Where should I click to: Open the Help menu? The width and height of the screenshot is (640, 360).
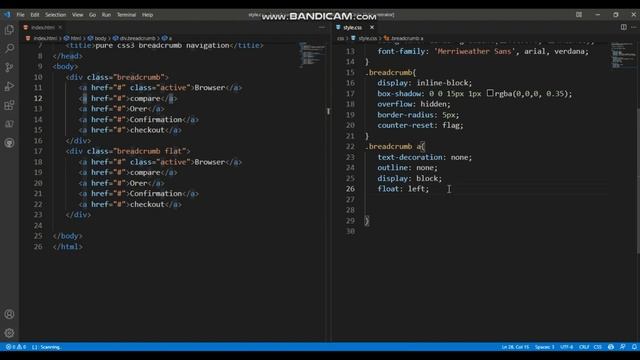pyautogui.click(x=147, y=15)
